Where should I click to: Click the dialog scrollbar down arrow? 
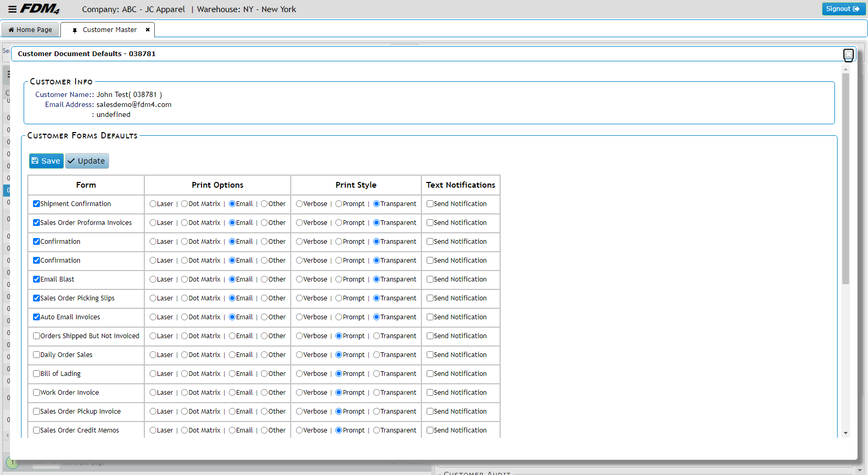point(845,433)
